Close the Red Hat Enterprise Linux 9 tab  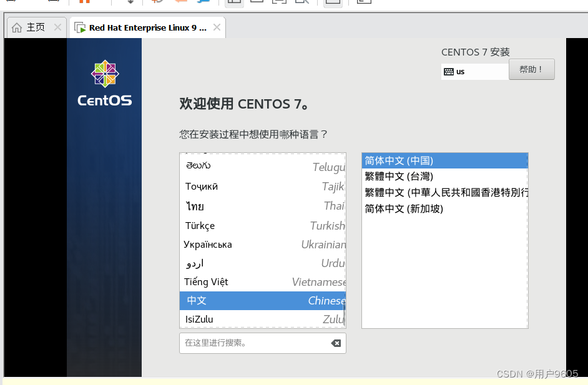[x=217, y=27]
